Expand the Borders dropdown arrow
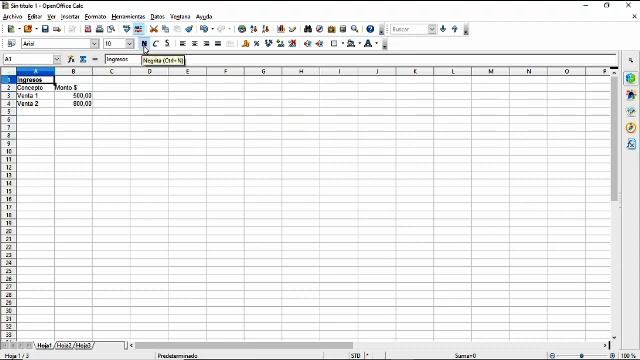 tap(342, 43)
